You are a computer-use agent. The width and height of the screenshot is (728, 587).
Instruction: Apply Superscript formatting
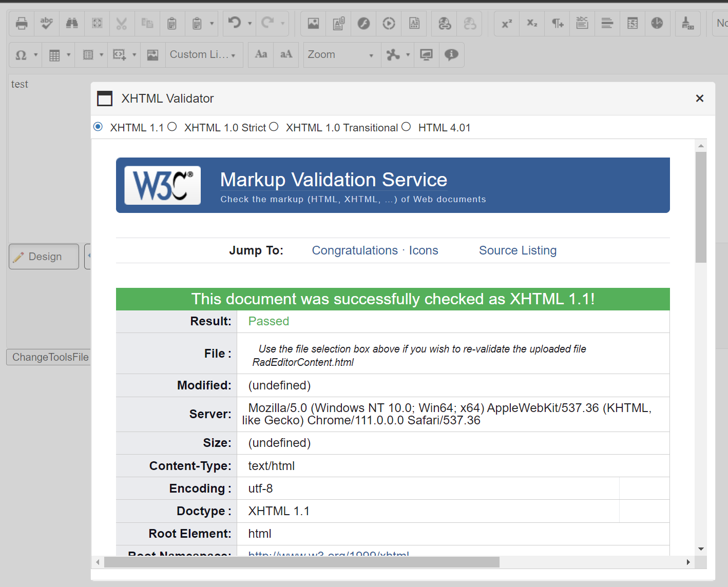pyautogui.click(x=507, y=23)
